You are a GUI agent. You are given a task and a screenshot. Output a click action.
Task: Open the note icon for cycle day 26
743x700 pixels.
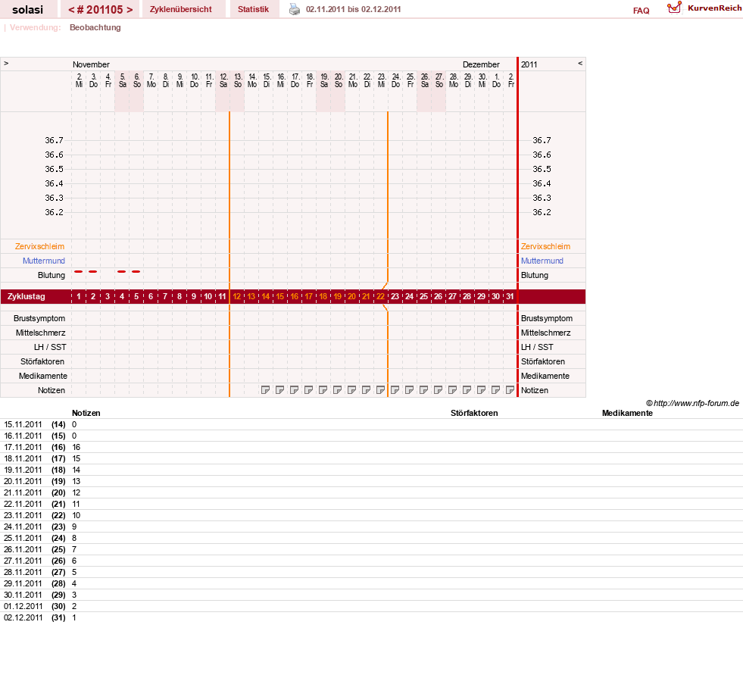pyautogui.click(x=438, y=390)
